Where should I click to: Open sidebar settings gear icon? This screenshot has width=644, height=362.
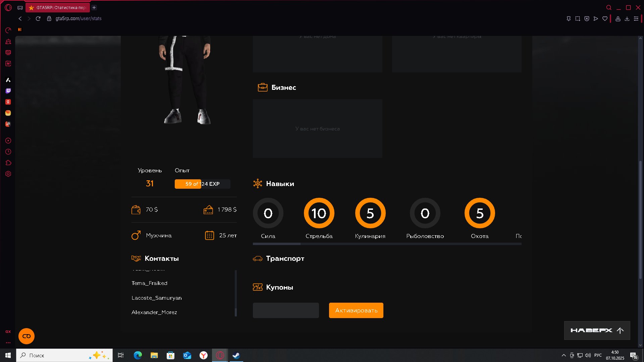pyautogui.click(x=8, y=174)
